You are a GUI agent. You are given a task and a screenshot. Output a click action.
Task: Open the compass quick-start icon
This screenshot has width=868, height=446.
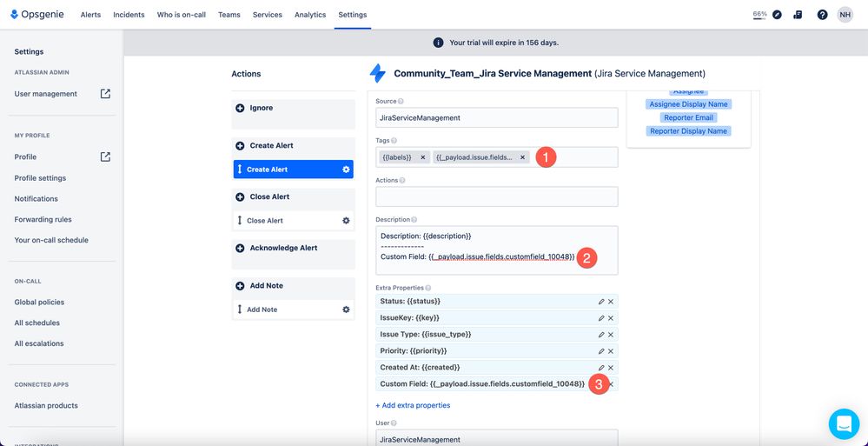778,15
